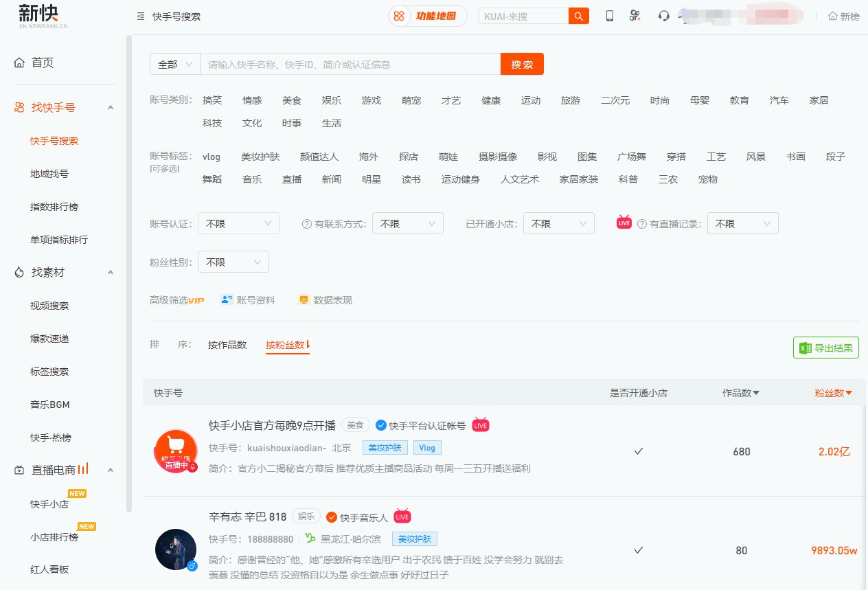Open the 粉丝性别 dropdown
Image resolution: width=868 pixels, height=590 pixels.
pos(233,262)
